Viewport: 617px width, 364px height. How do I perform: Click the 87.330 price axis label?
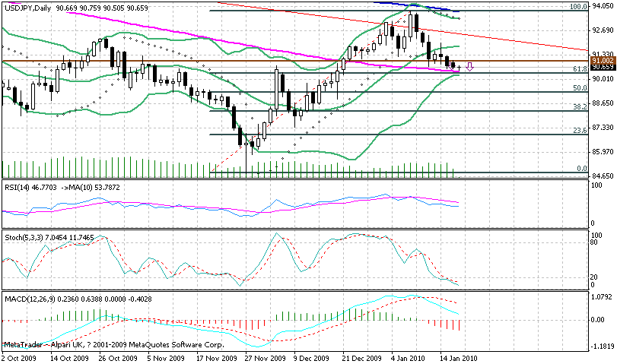pos(602,128)
